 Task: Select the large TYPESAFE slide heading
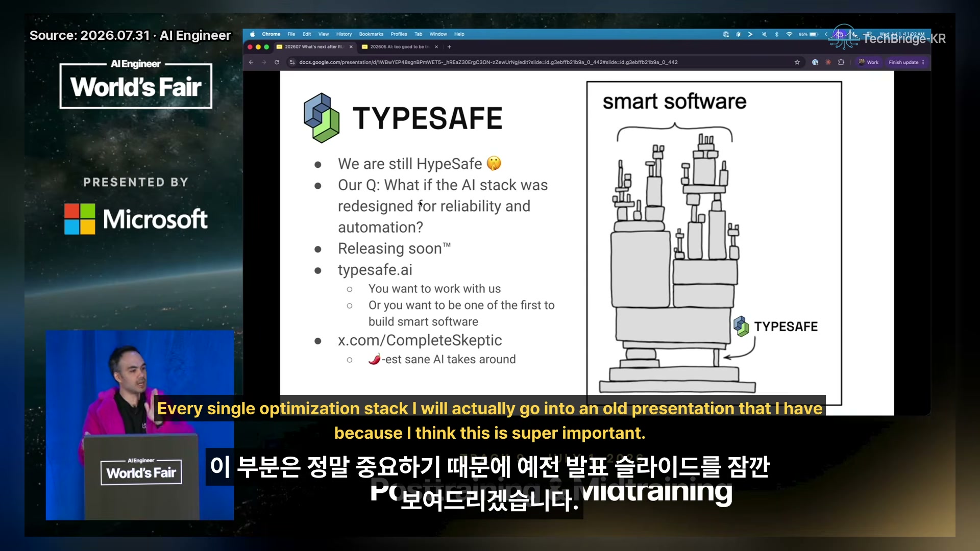tap(427, 118)
